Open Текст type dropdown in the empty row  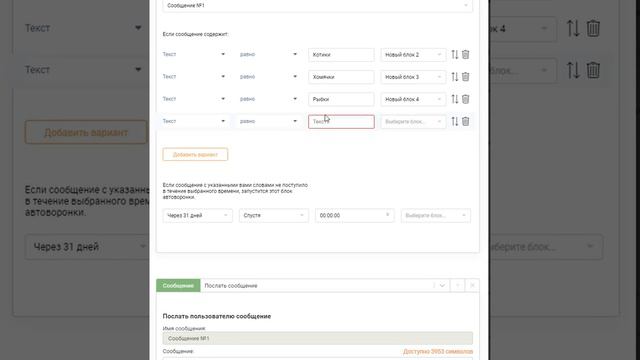(x=194, y=121)
